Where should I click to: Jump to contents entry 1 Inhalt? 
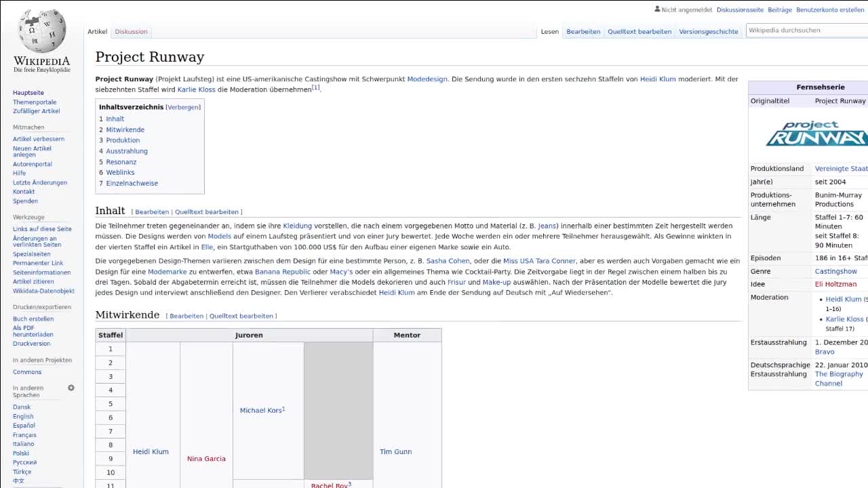pos(112,119)
